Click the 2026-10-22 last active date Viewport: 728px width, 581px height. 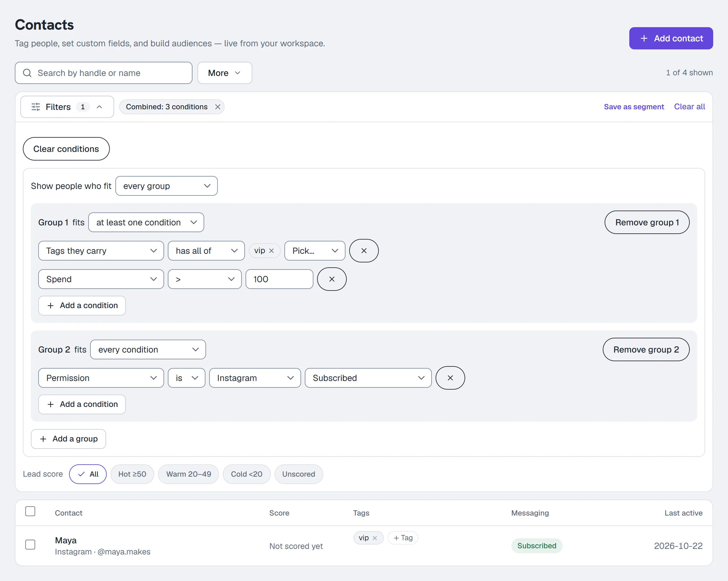click(x=678, y=545)
